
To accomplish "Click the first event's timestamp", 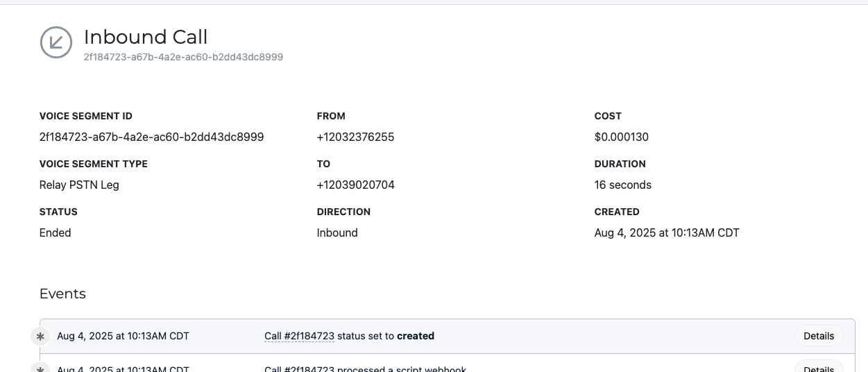I will click(x=123, y=336).
